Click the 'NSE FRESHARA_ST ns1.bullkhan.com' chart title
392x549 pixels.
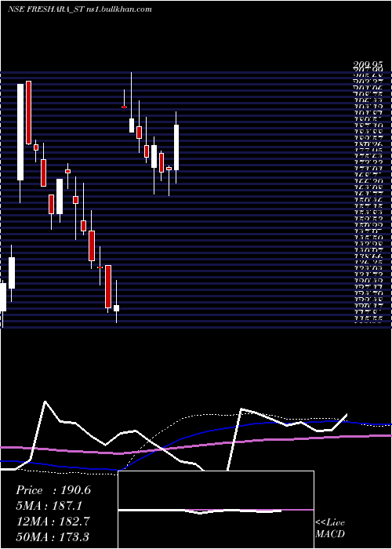click(x=80, y=9)
